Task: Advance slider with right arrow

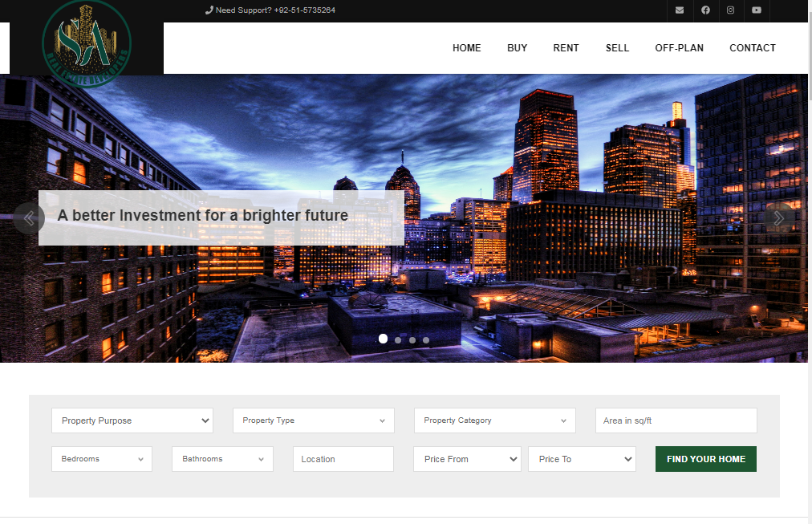Action: [x=778, y=217]
